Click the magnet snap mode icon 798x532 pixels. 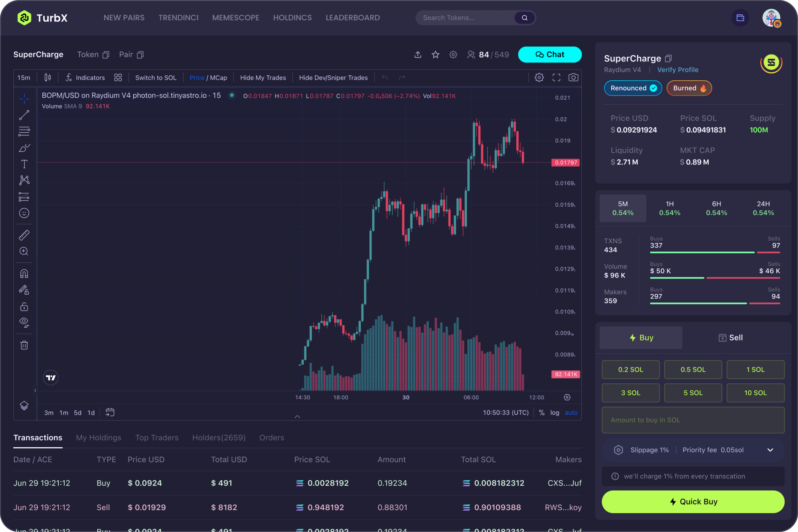click(x=24, y=273)
